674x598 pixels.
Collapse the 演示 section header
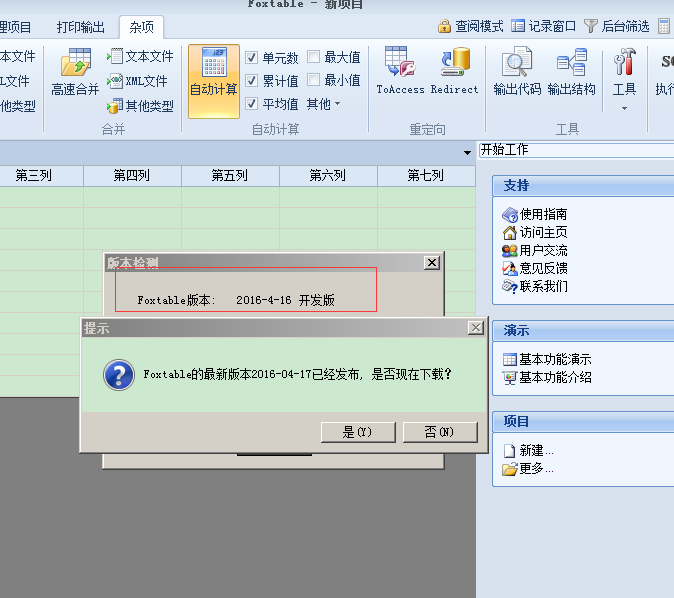point(583,331)
